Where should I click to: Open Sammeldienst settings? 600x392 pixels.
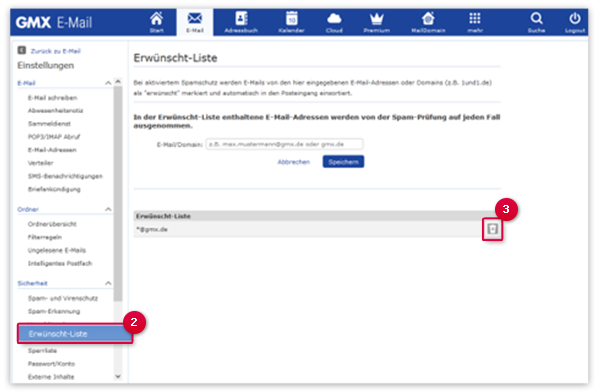49,124
